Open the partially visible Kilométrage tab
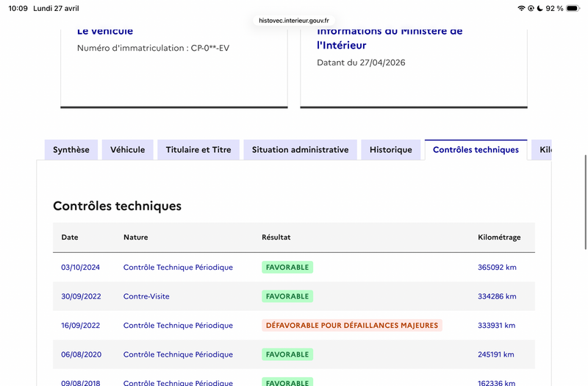 coord(542,150)
